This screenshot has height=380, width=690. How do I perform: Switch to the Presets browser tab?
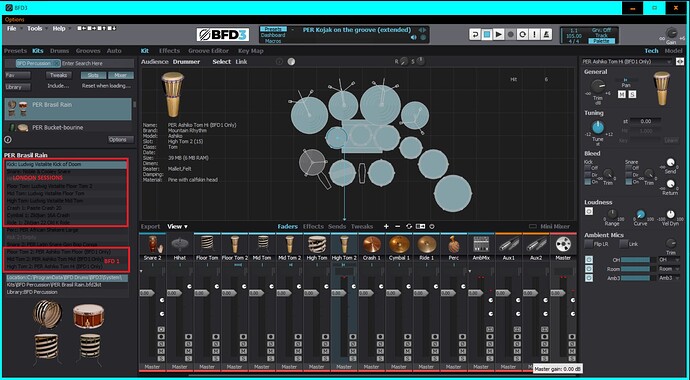[15, 51]
